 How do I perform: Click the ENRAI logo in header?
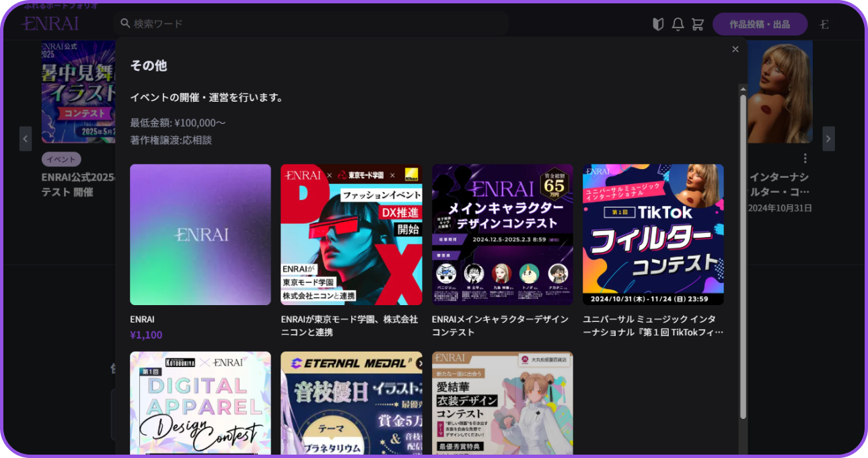pos(50,24)
